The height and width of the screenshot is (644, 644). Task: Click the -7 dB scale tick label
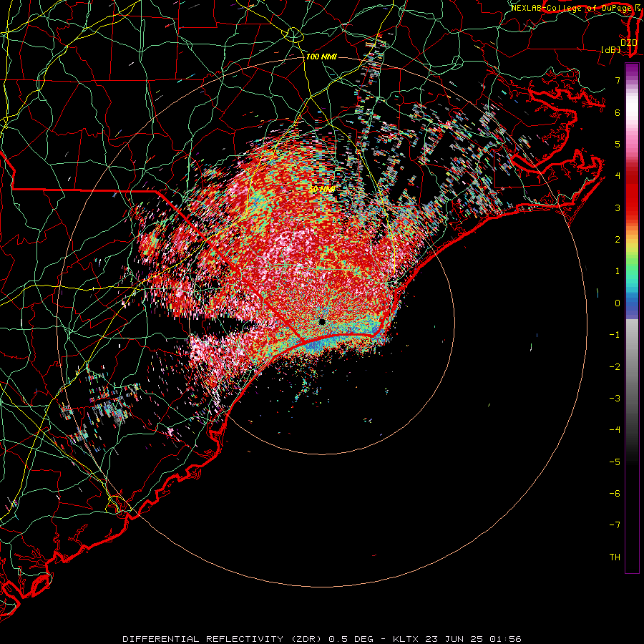tap(615, 525)
